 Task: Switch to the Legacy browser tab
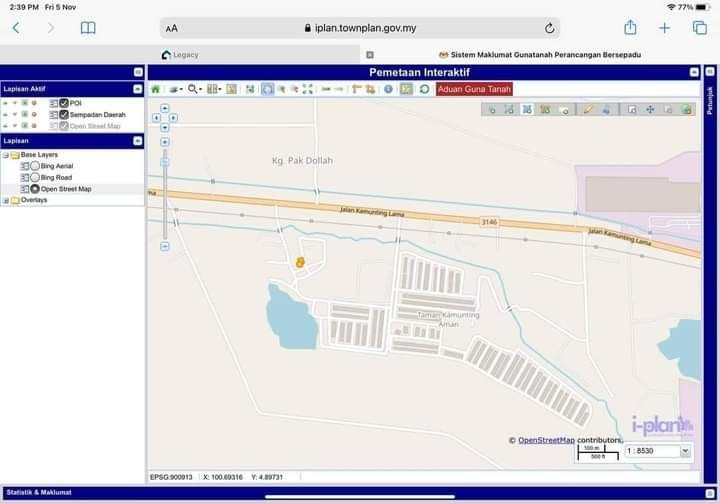click(180, 54)
